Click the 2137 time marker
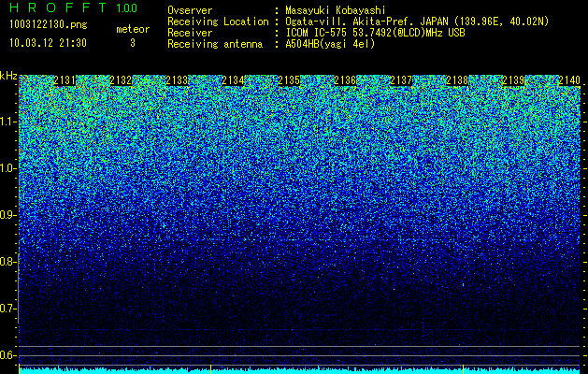 click(401, 80)
